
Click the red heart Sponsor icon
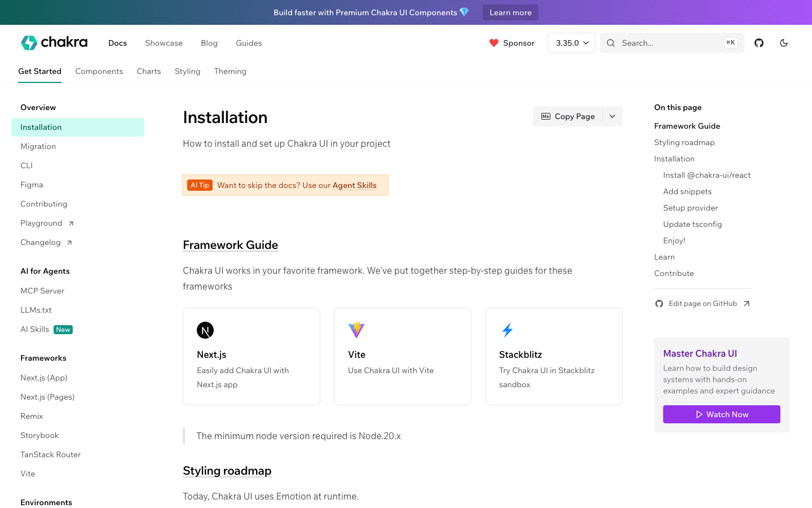click(x=494, y=43)
